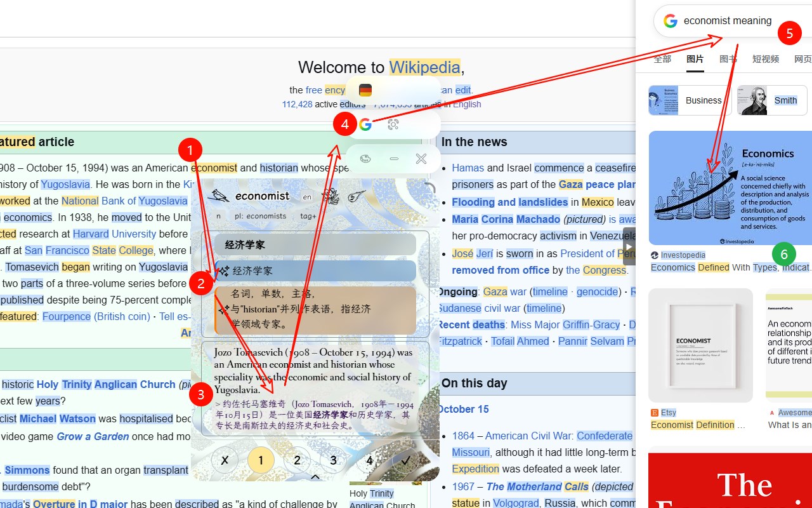Open the Michael Watson link
The height and width of the screenshot is (508, 812).
pyautogui.click(x=58, y=418)
